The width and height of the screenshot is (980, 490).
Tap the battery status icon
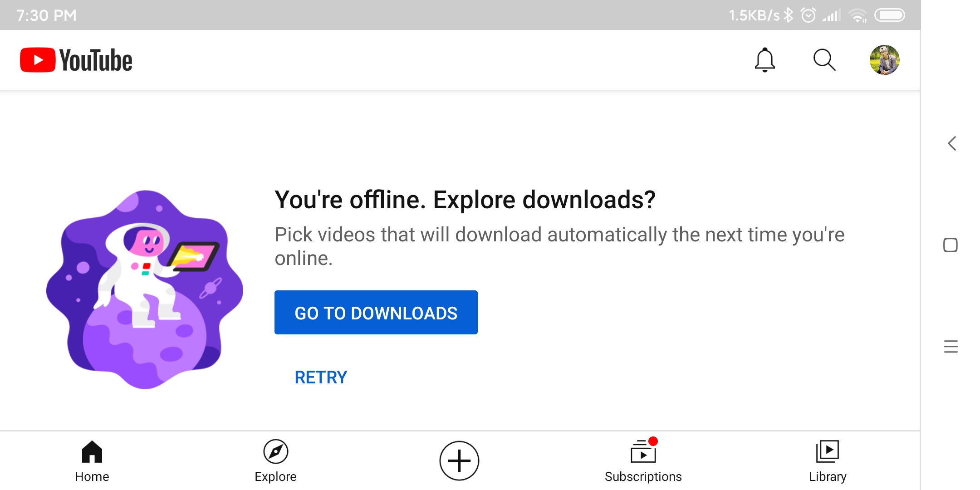[x=890, y=15]
